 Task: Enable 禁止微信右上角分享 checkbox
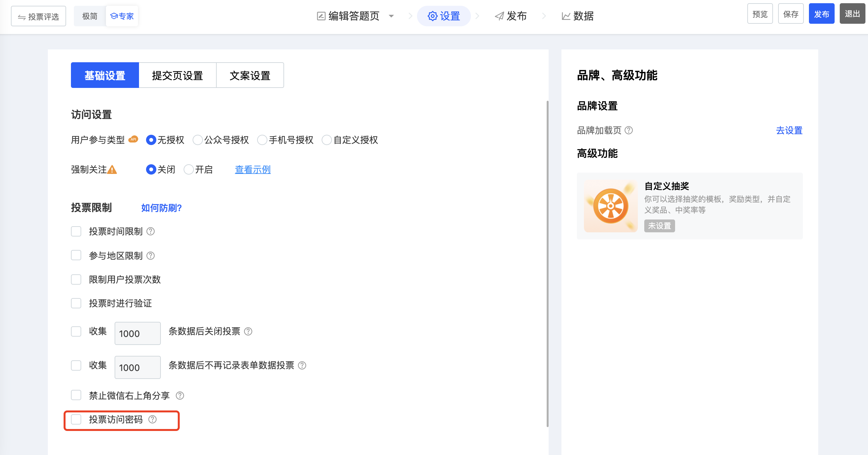(76, 395)
